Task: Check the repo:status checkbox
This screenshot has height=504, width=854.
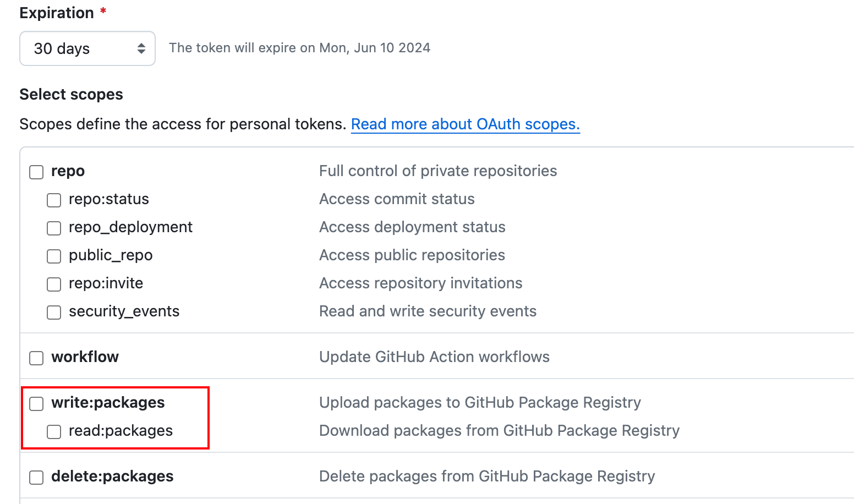Action: click(53, 200)
